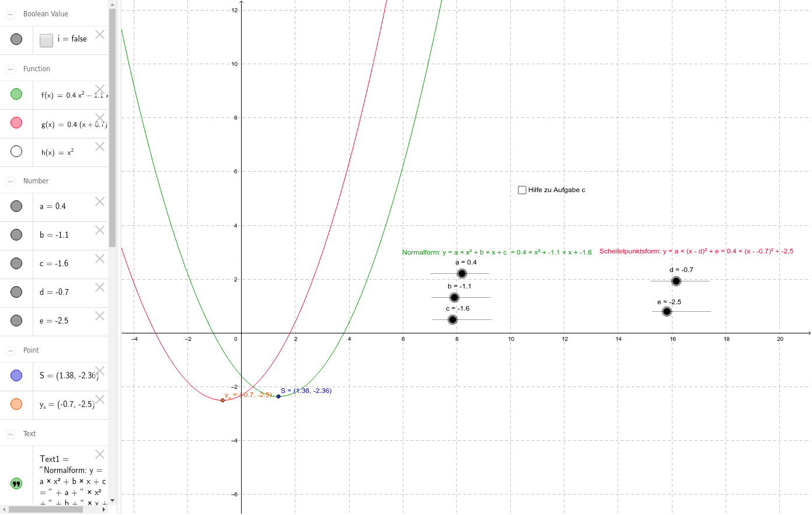Delete function h(x) with its X icon

point(100,147)
